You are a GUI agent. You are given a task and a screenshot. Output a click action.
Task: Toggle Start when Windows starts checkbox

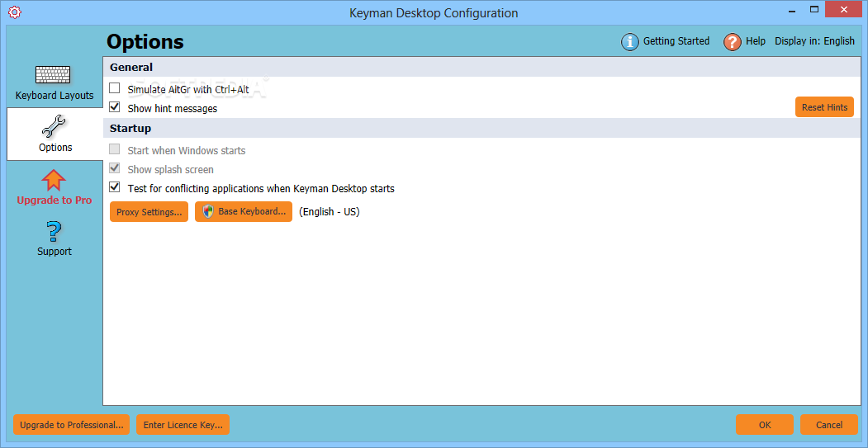[115, 149]
